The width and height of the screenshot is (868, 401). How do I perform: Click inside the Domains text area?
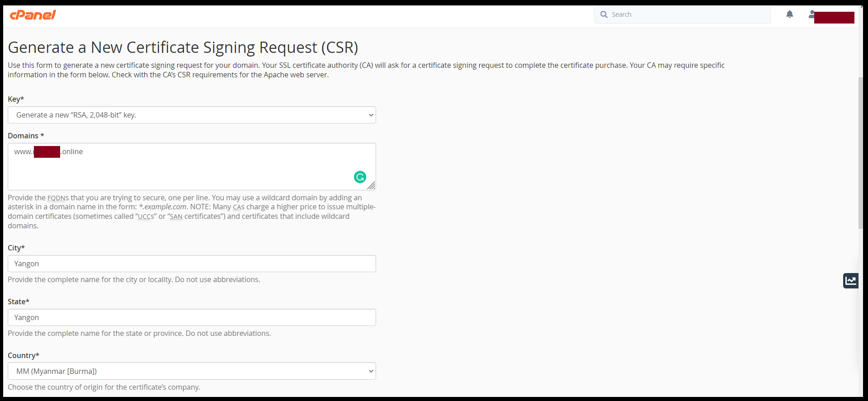pyautogui.click(x=192, y=166)
